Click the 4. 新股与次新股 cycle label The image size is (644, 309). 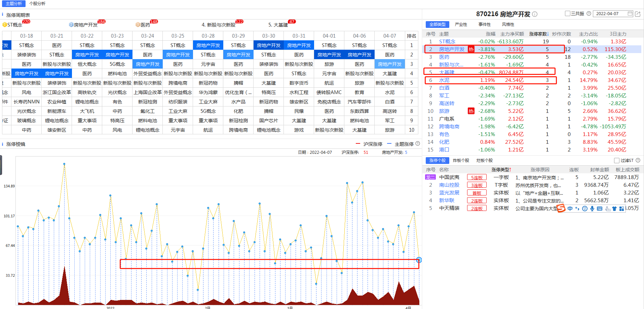coord(219,25)
